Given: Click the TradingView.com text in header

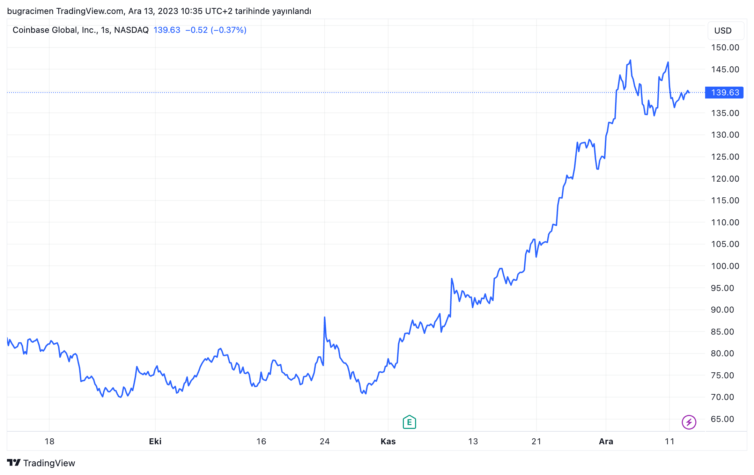Looking at the screenshot, I should click(x=92, y=11).
